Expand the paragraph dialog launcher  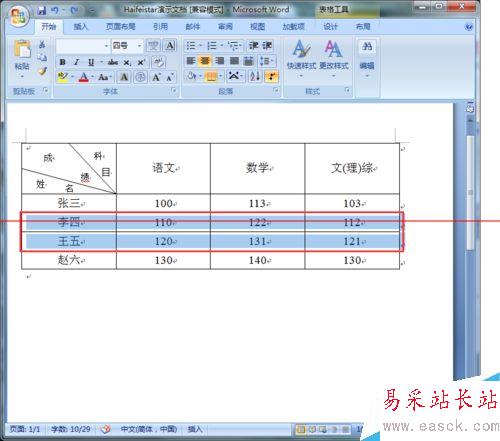[x=276, y=90]
